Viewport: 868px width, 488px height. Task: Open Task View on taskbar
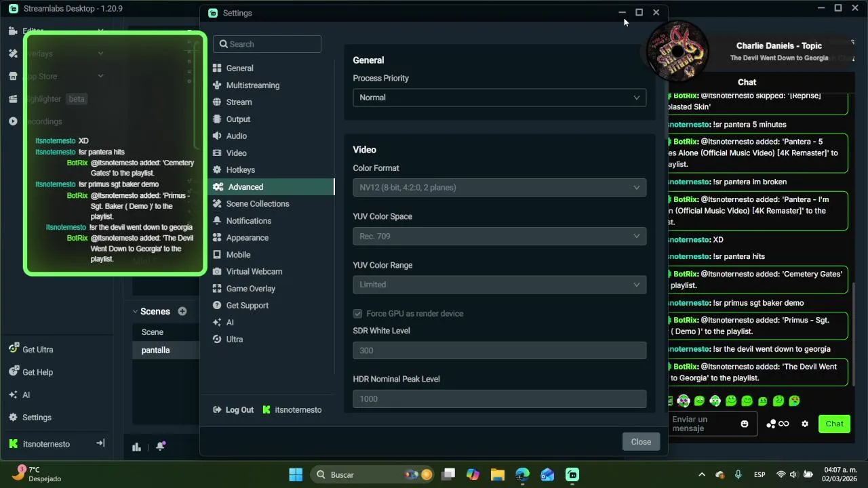pos(448,474)
